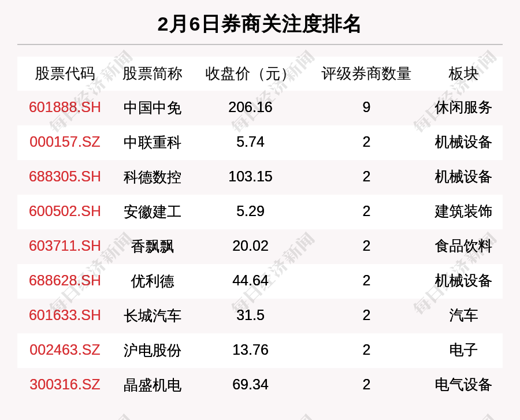Click closing price 13.76
Screen dimensions: 520x420
(x=250, y=350)
